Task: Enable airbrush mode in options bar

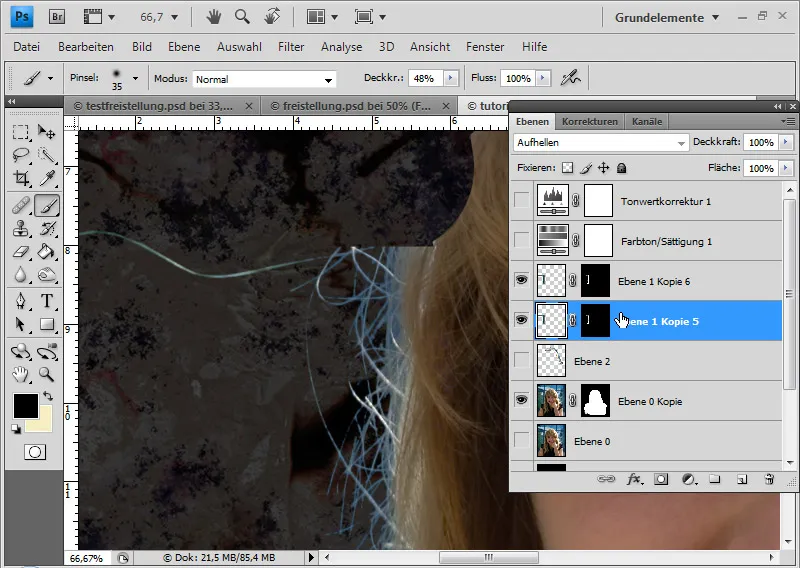Action: point(570,78)
